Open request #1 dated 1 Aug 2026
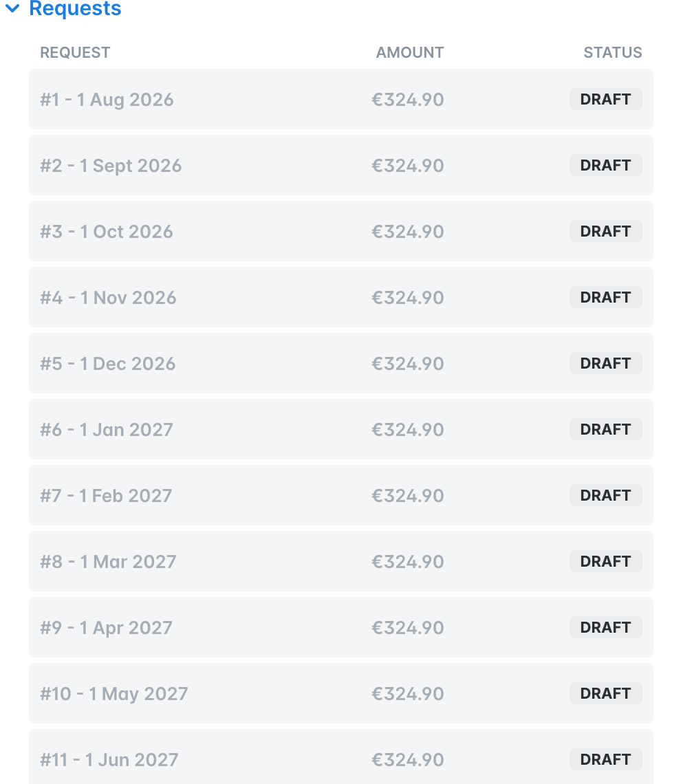The height and width of the screenshot is (784, 681). (x=341, y=99)
